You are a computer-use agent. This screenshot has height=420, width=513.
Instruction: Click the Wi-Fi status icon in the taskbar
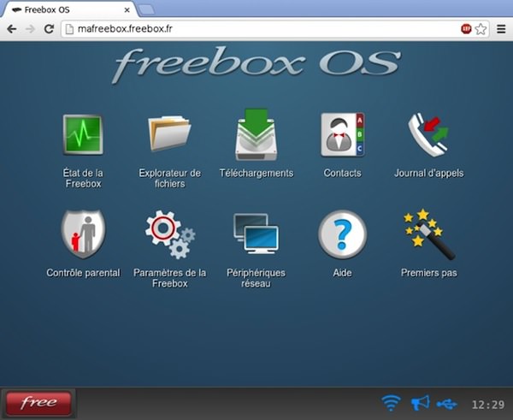[x=391, y=403]
